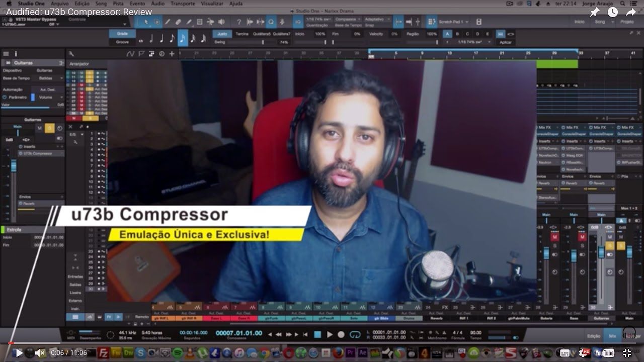Open the Compassos timebase dropdown

click(348, 19)
